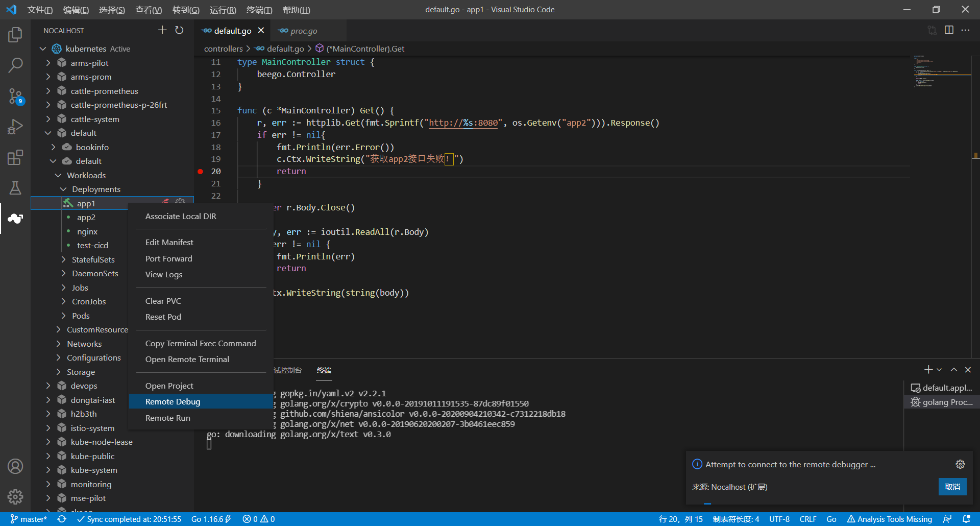980x526 pixels.
Task: Refresh the Nocalhost tree
Action: (179, 30)
